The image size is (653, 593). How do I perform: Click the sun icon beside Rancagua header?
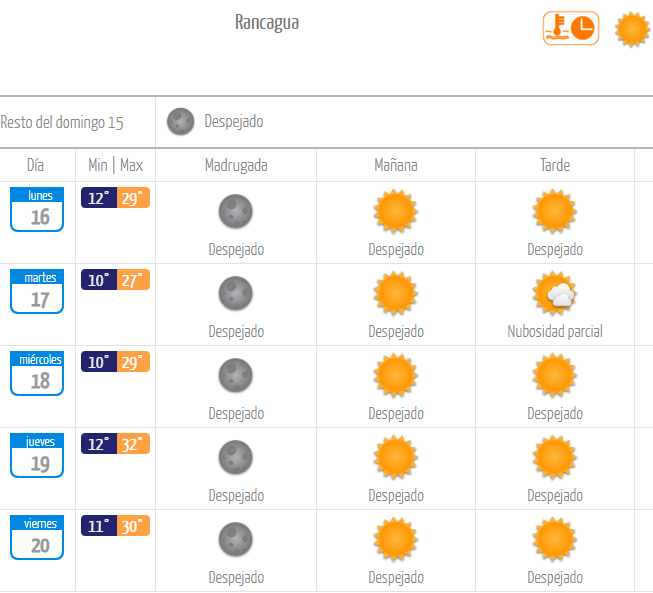pyautogui.click(x=633, y=29)
